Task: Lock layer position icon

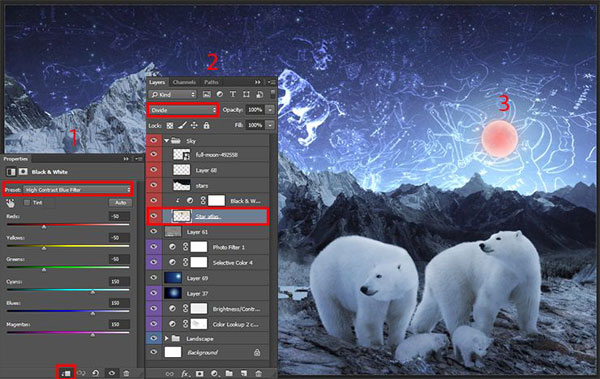Action: coord(194,125)
